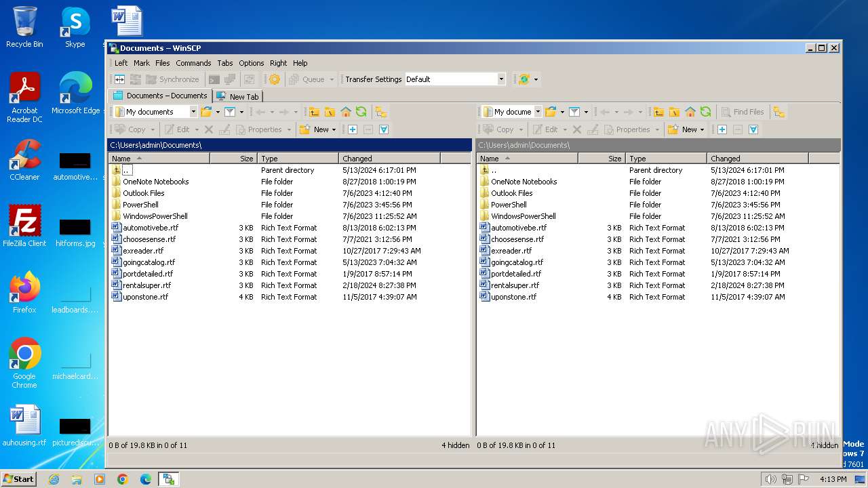Select automotivebe.rtf in left panel

click(x=151, y=228)
